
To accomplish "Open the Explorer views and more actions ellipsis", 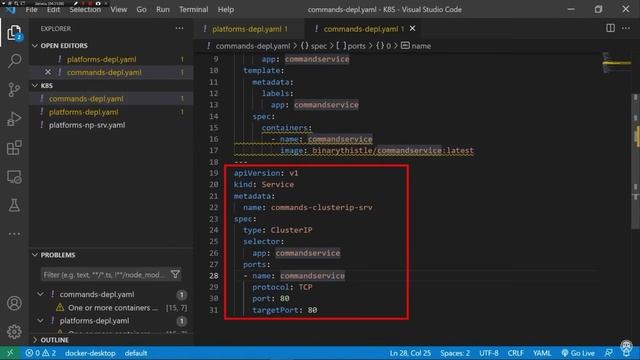I will (x=179, y=28).
